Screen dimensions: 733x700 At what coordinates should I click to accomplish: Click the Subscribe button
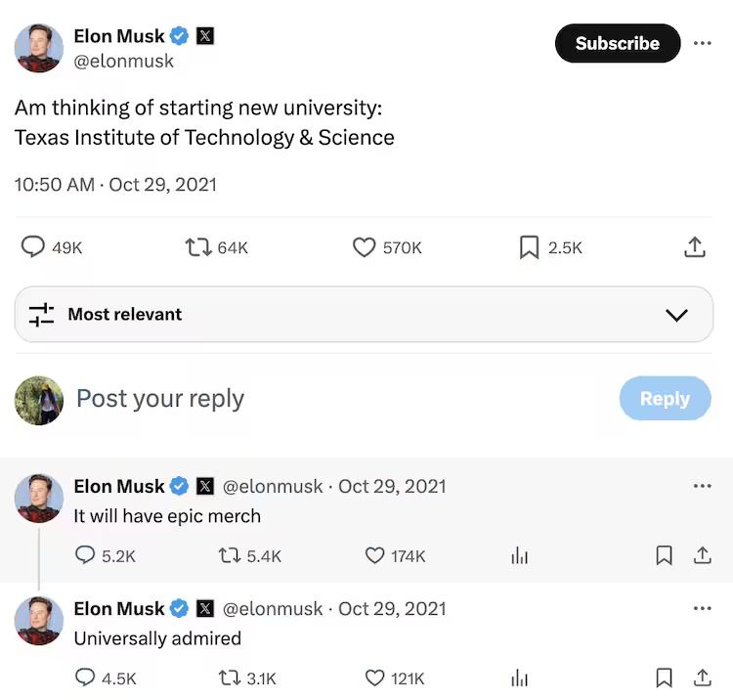[x=617, y=43]
